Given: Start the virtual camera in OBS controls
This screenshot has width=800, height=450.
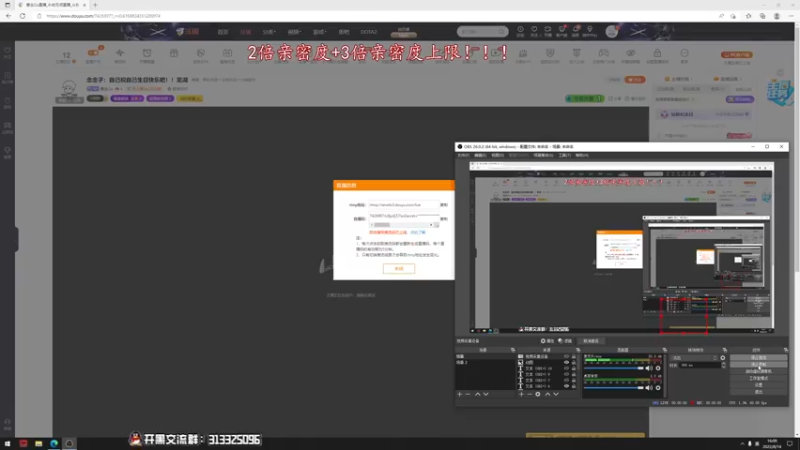Looking at the screenshot, I should [758, 371].
